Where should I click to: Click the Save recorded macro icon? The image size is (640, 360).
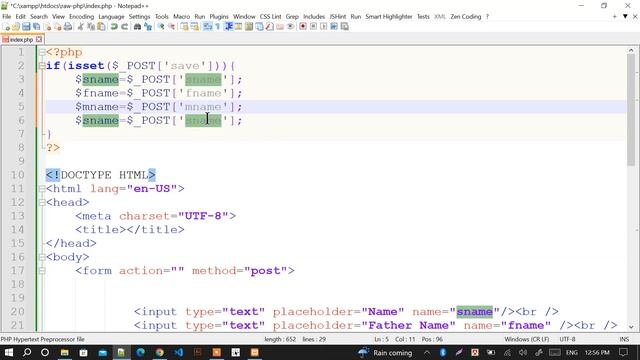click(344, 27)
